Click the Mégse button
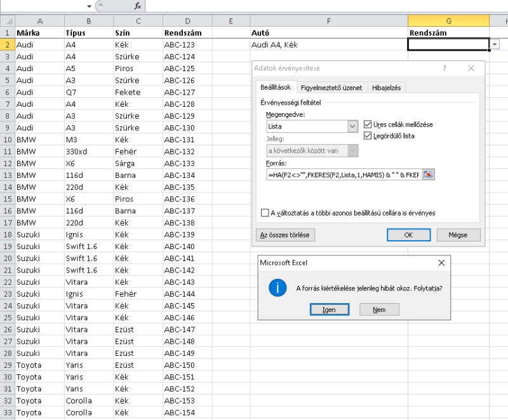 click(458, 235)
